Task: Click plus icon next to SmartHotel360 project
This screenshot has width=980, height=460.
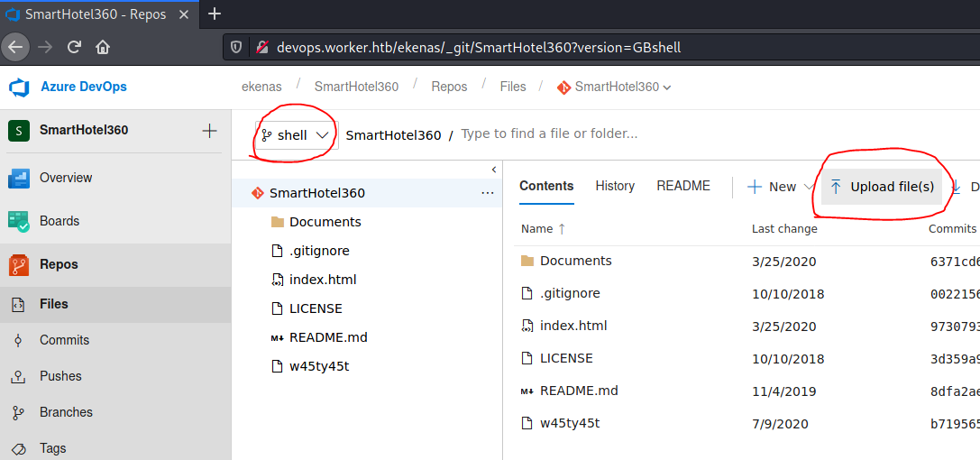Action: pos(209,130)
